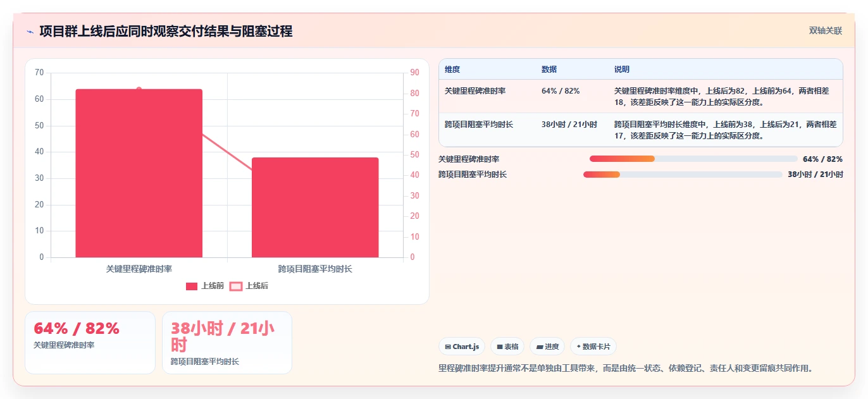Click table cell 64% / 82%
The width and height of the screenshot is (868, 399).
[x=561, y=91]
